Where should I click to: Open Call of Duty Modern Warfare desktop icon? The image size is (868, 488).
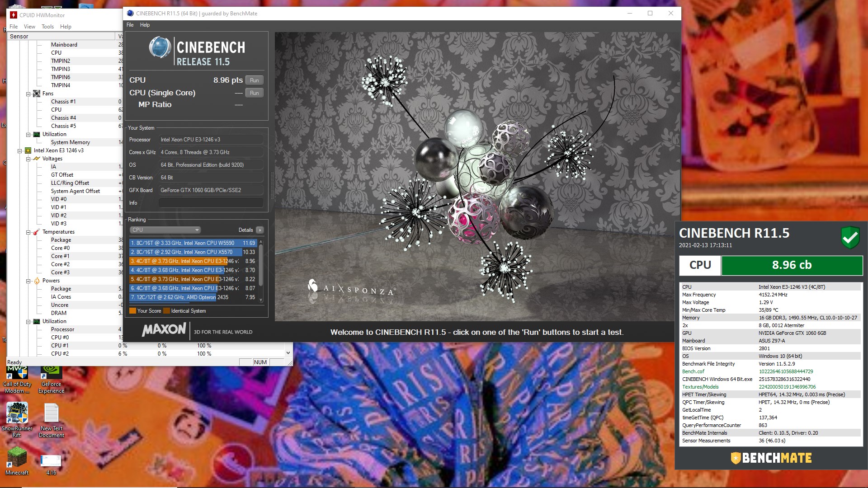click(x=17, y=380)
